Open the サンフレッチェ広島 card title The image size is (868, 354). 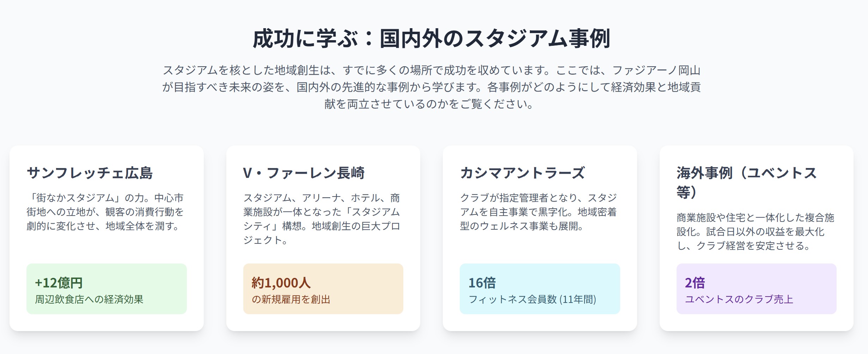(90, 173)
